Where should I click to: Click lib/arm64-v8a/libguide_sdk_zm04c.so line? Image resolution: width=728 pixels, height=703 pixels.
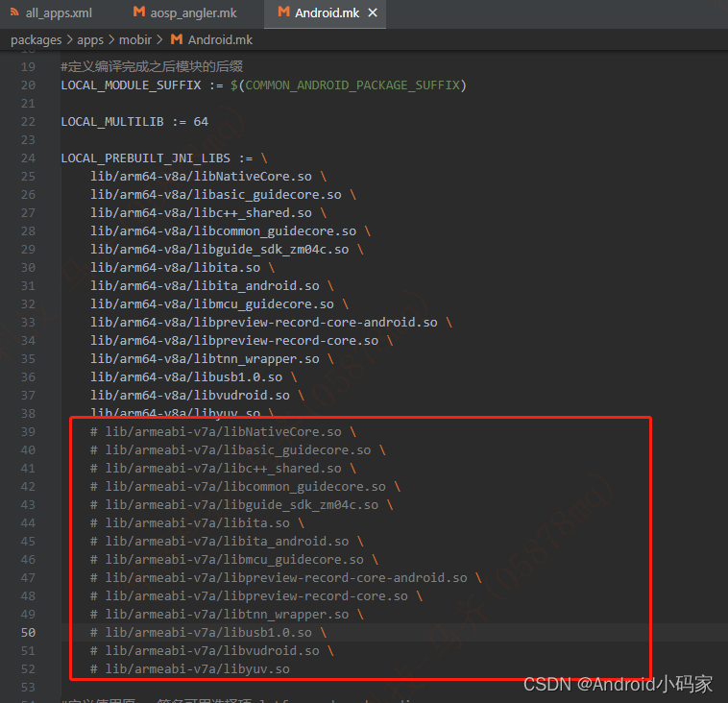point(227,250)
